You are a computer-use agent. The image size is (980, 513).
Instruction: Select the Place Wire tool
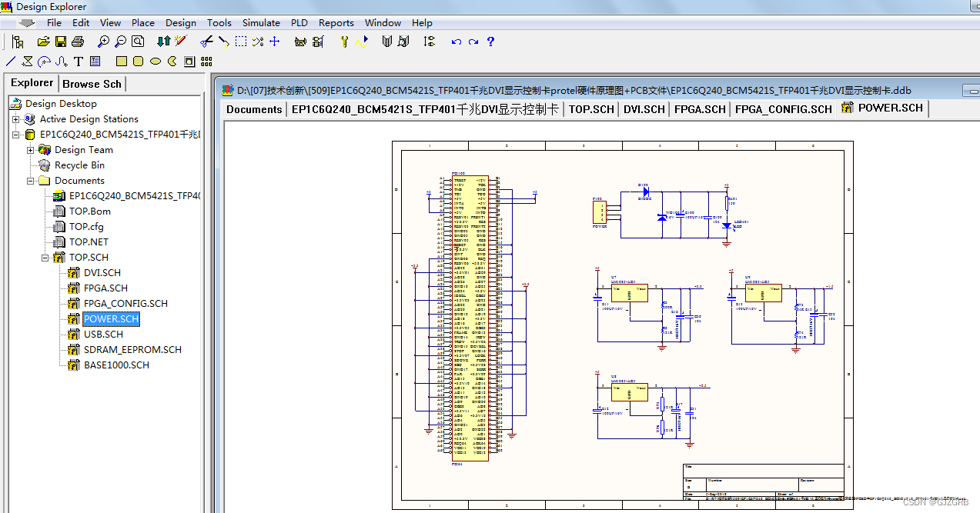[x=10, y=61]
